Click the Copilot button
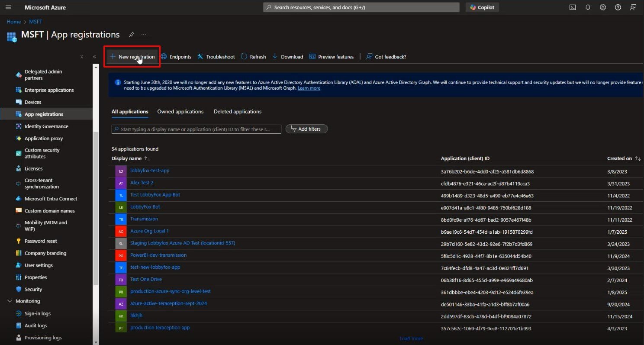The image size is (644, 345). coord(482,7)
